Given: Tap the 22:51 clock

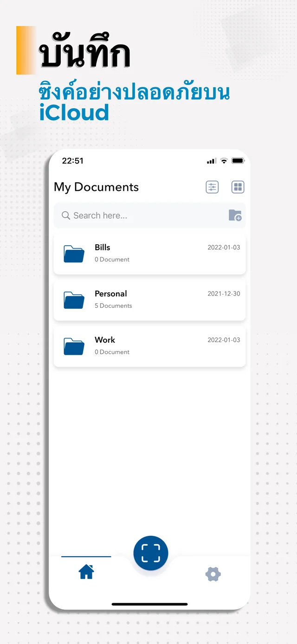Looking at the screenshot, I should tap(73, 161).
